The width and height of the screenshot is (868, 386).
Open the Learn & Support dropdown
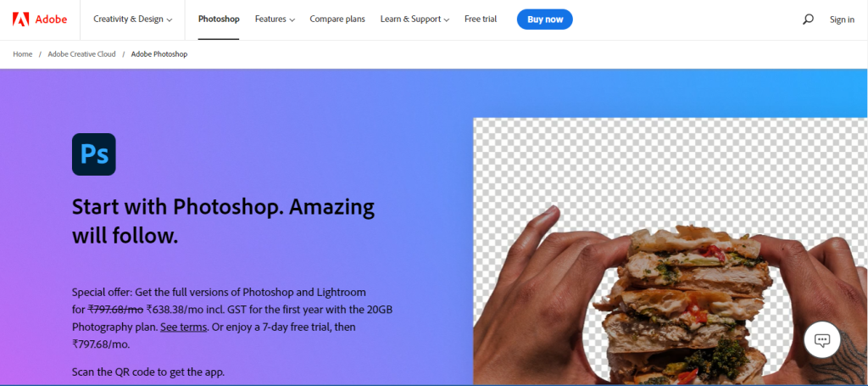click(415, 20)
